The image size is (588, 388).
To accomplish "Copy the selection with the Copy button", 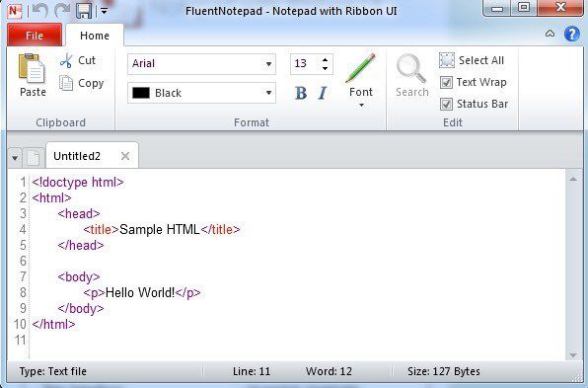I will (x=81, y=83).
